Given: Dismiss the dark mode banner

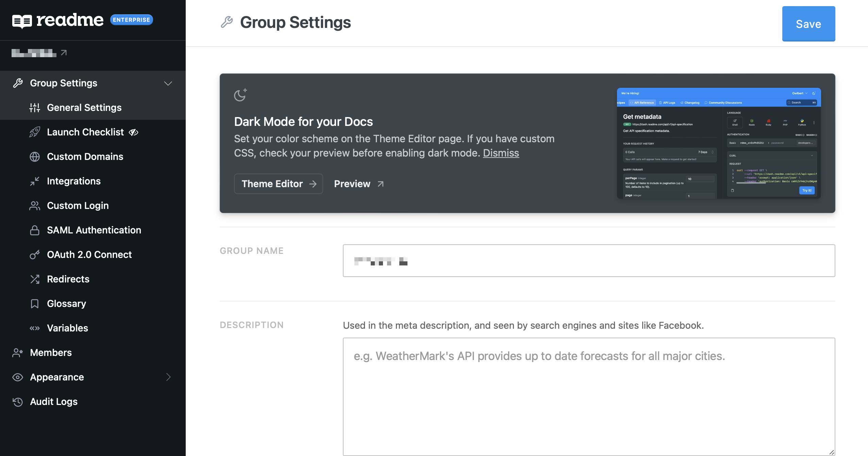Looking at the screenshot, I should coord(501,153).
